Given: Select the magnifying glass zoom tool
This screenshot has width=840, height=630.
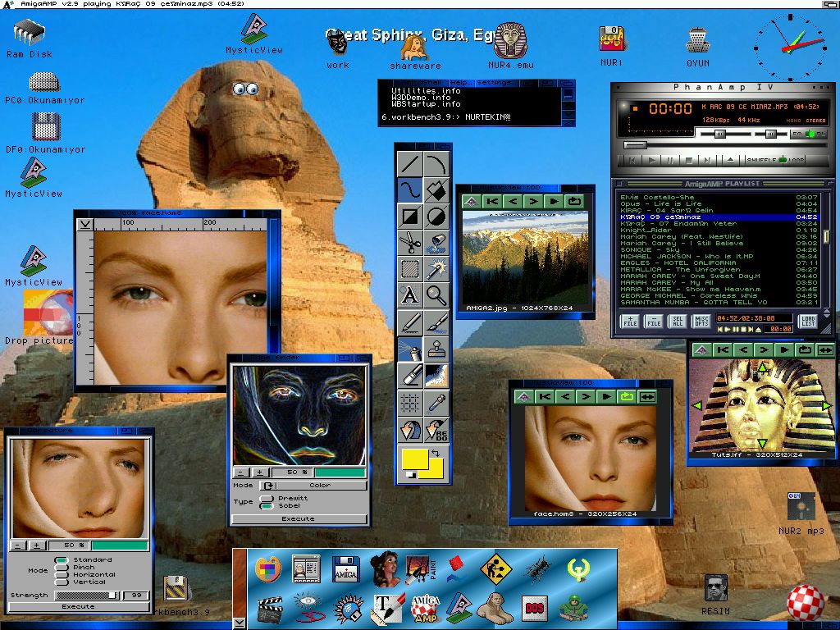Looking at the screenshot, I should pos(436,295).
